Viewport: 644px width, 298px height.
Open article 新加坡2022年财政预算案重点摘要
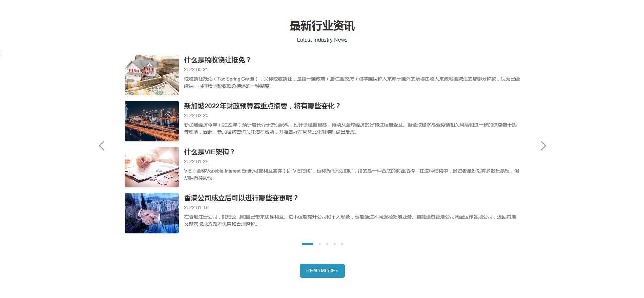click(x=262, y=106)
